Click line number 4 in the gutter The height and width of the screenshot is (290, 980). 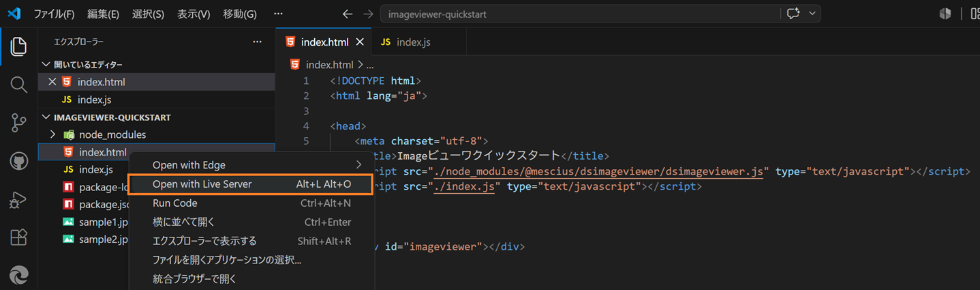click(x=306, y=126)
